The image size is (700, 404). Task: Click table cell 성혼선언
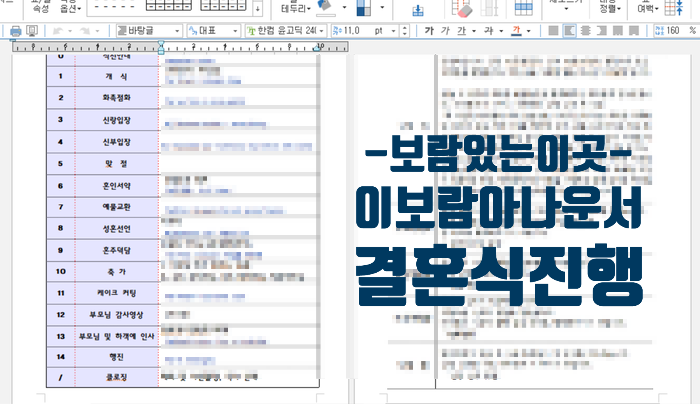(x=117, y=229)
